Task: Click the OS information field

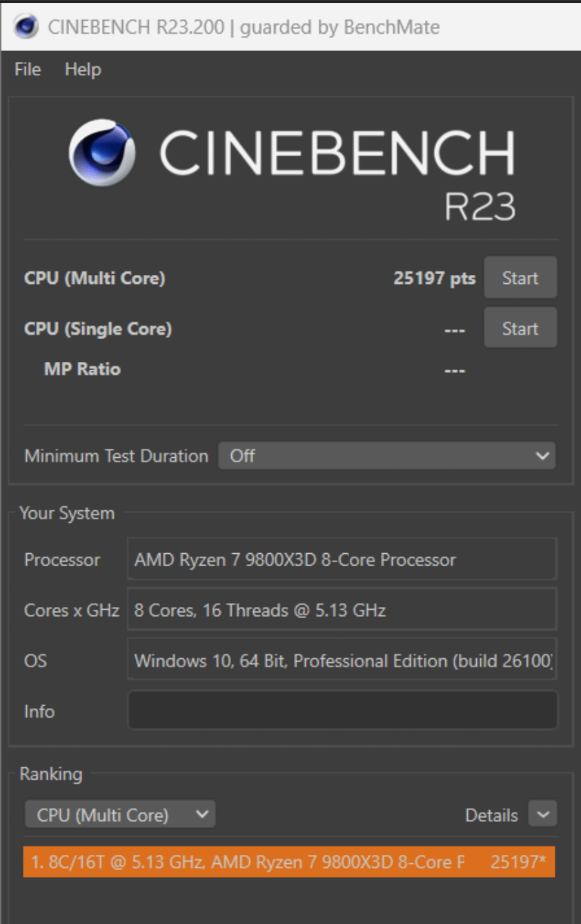Action: pyautogui.click(x=342, y=660)
